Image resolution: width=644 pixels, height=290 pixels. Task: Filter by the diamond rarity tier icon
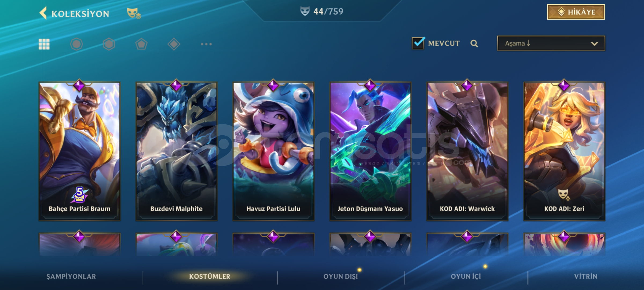click(x=174, y=44)
